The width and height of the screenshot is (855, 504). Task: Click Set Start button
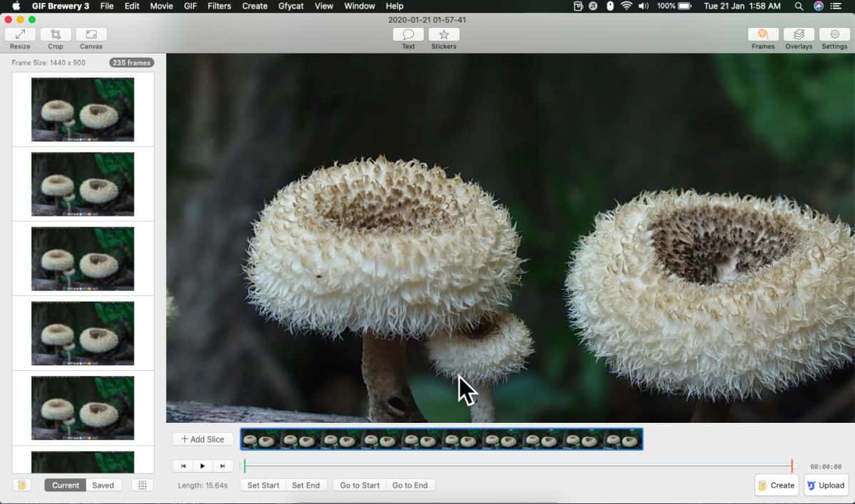pyautogui.click(x=263, y=485)
